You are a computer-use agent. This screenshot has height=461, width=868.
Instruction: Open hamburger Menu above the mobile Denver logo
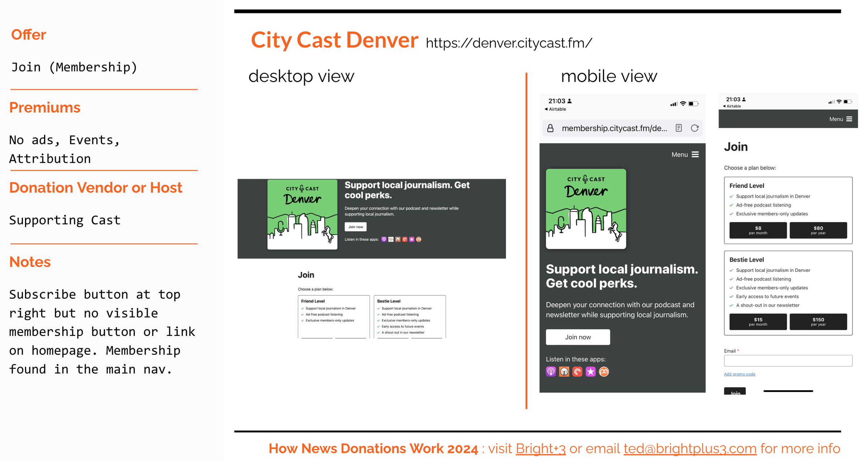[x=685, y=155]
